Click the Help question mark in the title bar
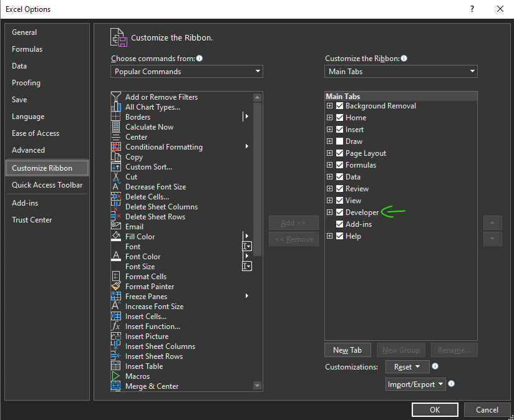The width and height of the screenshot is (514, 420). click(x=472, y=9)
